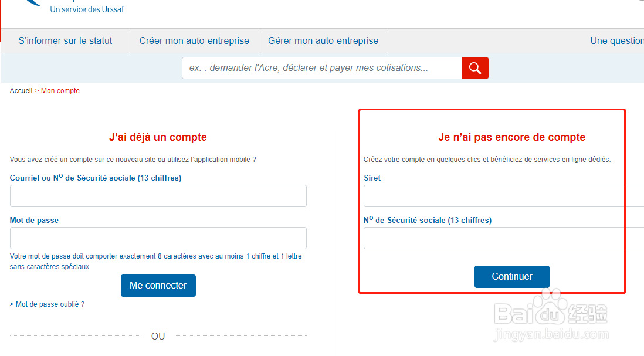Click Mon compte breadcrumb link
Viewport: 644px width, 356px height.
tap(60, 91)
